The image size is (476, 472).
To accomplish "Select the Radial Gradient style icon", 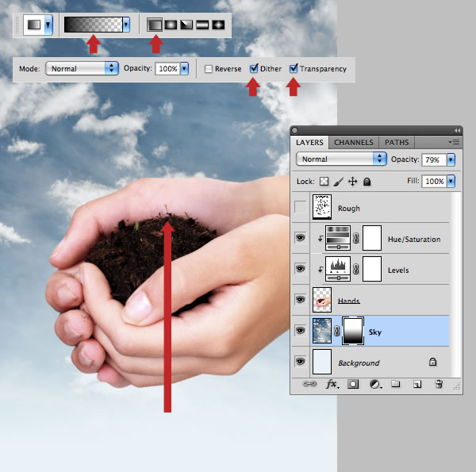I will (x=171, y=25).
